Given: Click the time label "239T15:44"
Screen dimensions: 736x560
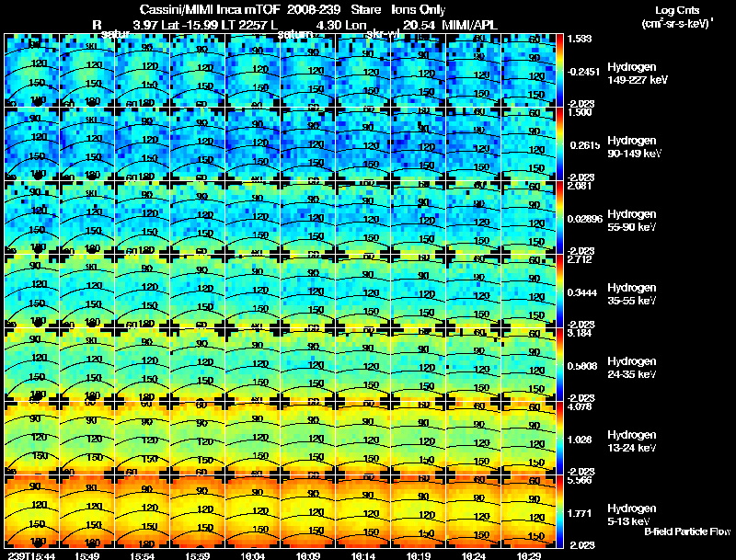Looking at the screenshot, I should tap(31, 555).
